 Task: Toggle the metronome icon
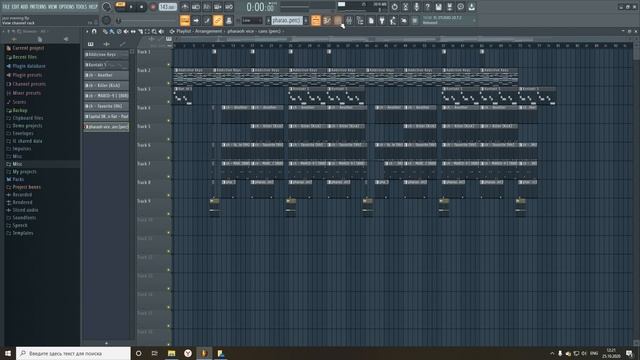tap(185, 7)
